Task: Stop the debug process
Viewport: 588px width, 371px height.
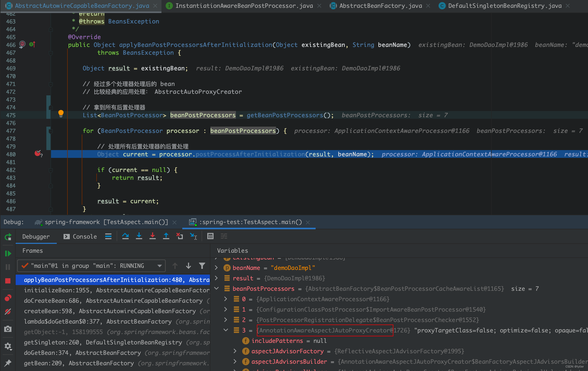Action: [x=8, y=281]
